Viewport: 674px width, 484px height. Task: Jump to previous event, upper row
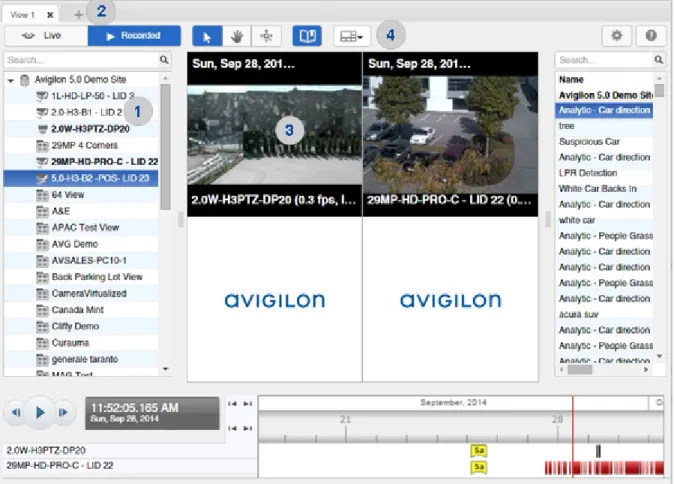point(233,404)
